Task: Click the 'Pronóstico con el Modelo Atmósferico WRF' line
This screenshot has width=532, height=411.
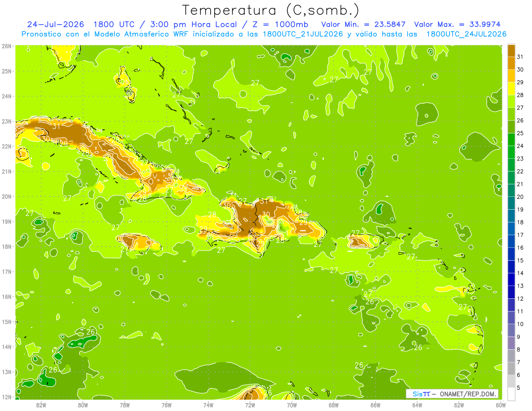Action: pyautogui.click(x=264, y=34)
